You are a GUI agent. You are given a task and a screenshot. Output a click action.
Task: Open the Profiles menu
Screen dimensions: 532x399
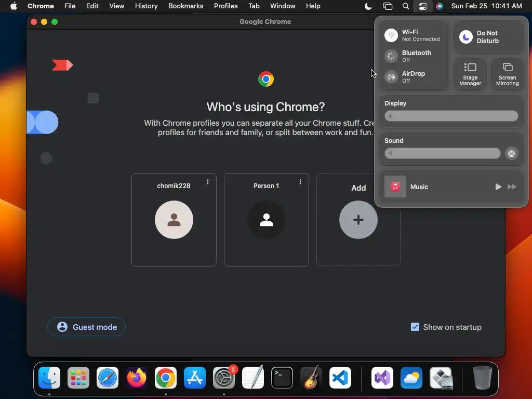225,6
